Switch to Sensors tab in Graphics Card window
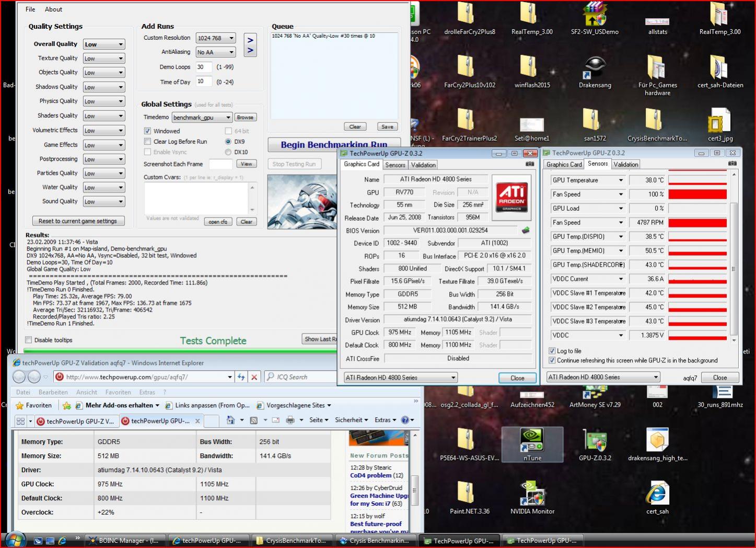 (x=395, y=165)
